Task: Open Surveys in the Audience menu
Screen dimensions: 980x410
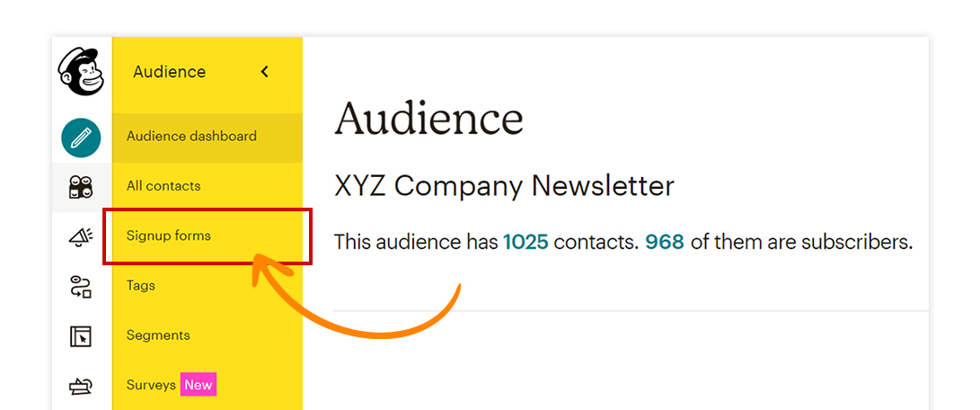Action: pos(151,385)
